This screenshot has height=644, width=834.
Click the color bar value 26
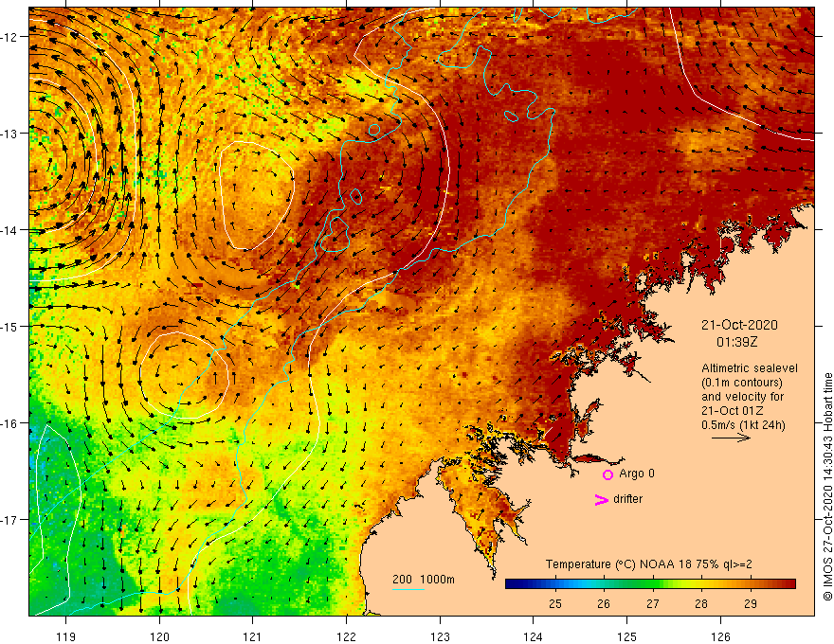tap(604, 604)
